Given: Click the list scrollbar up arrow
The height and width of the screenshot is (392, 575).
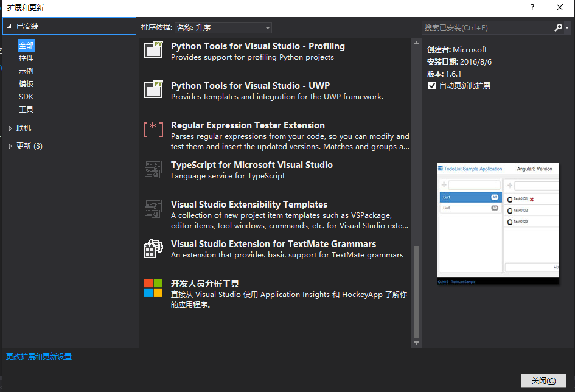Looking at the screenshot, I should click(x=416, y=43).
